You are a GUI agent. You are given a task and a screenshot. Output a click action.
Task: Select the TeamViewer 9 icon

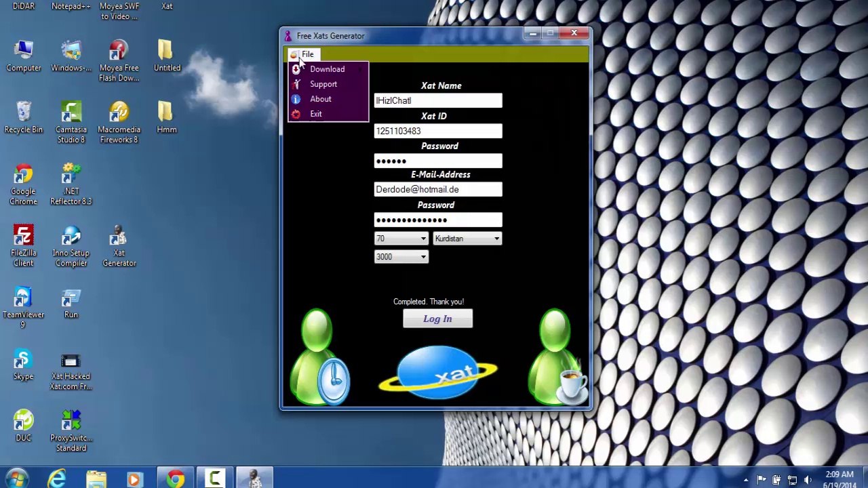click(x=24, y=308)
